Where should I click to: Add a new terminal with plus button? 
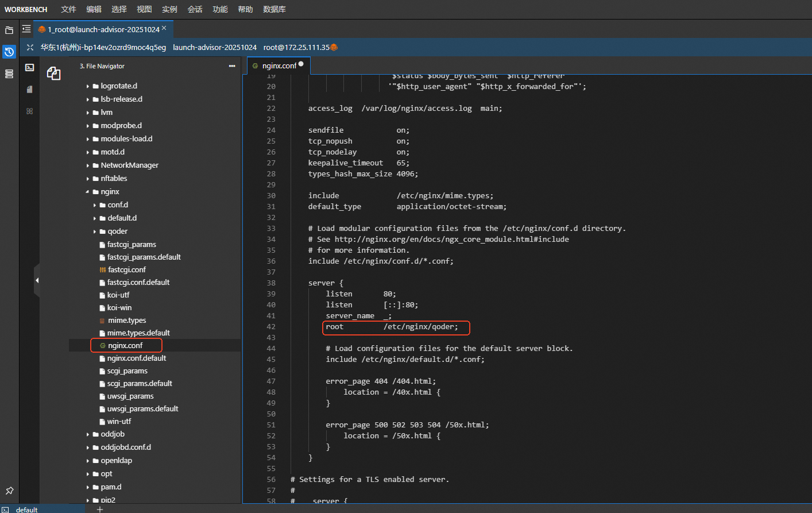(100, 509)
